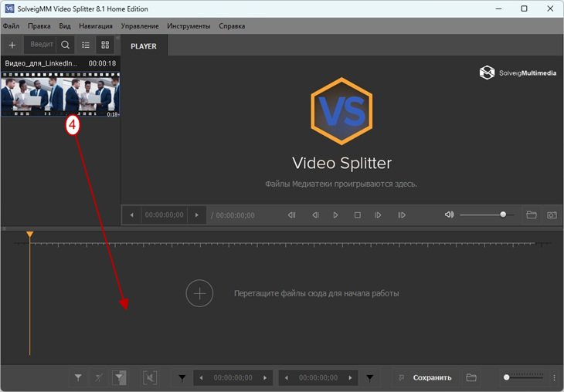Click the left black triangle marker button
The width and height of the screenshot is (564, 392).
182,377
